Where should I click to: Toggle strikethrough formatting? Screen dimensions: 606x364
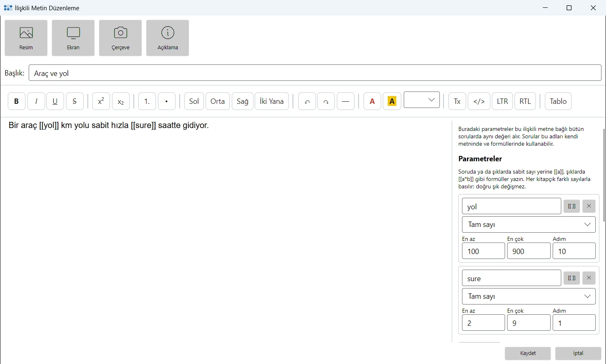75,101
